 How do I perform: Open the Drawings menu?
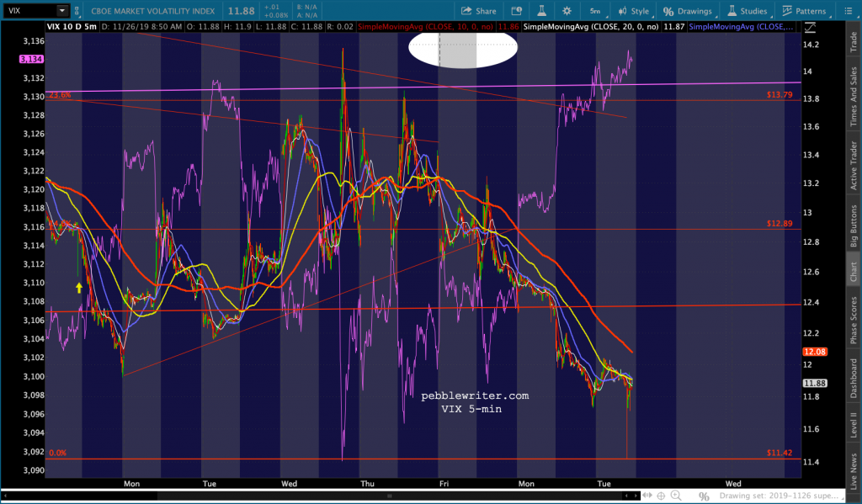pos(690,11)
